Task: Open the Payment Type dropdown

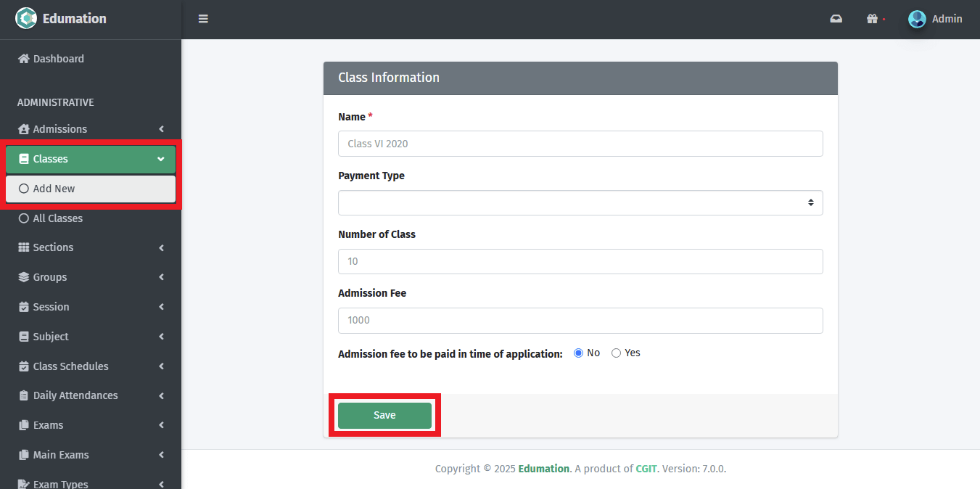Action: coord(580,202)
